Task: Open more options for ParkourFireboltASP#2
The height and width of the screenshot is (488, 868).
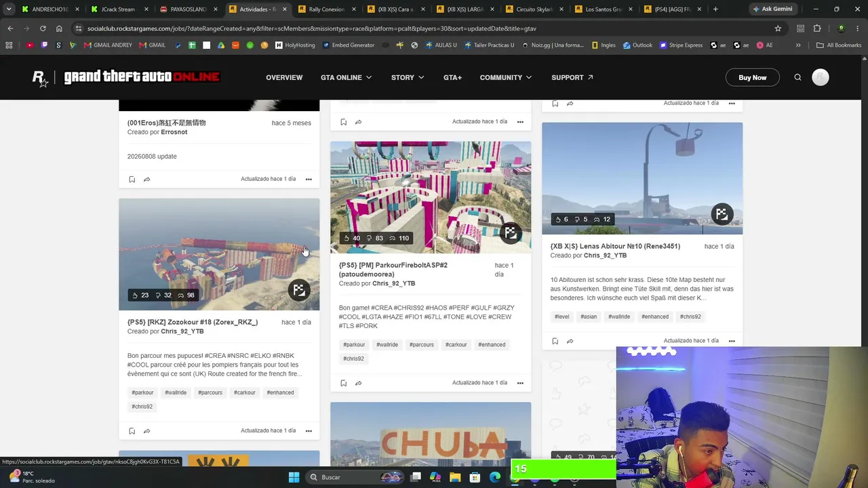Action: pos(520,383)
